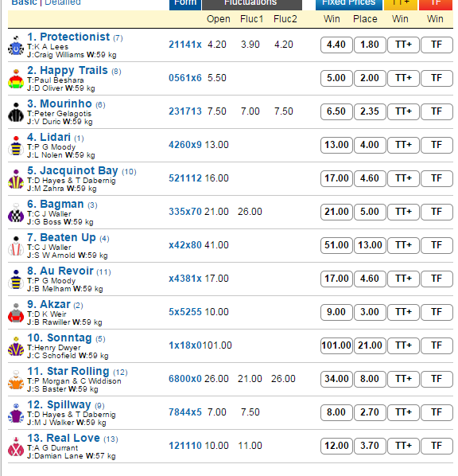The width and height of the screenshot is (458, 476).
Task: Select Protectionist win price 4.40
Action: [336, 45]
